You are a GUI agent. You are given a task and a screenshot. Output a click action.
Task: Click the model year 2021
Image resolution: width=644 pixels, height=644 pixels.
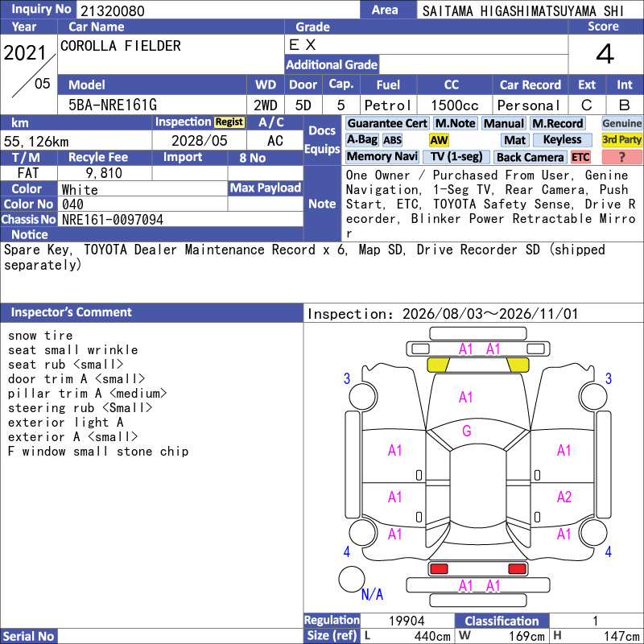pos(25,53)
